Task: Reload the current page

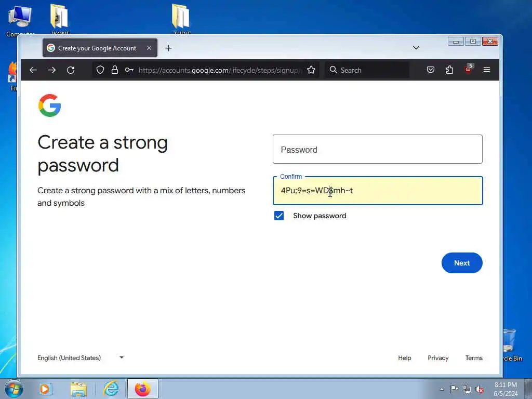Action: coord(71,70)
